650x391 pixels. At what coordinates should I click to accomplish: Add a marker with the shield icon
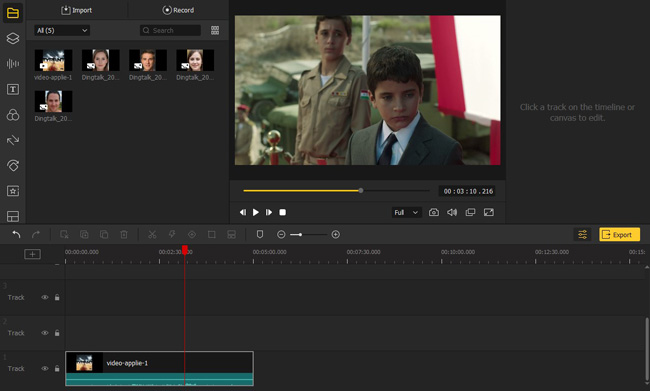[x=260, y=235]
